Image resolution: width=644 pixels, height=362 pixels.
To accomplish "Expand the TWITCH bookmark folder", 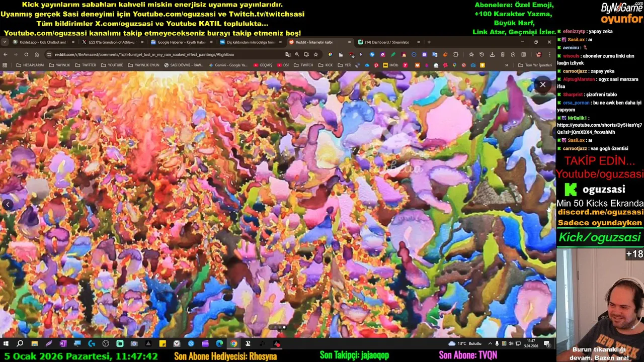I will (303, 65).
